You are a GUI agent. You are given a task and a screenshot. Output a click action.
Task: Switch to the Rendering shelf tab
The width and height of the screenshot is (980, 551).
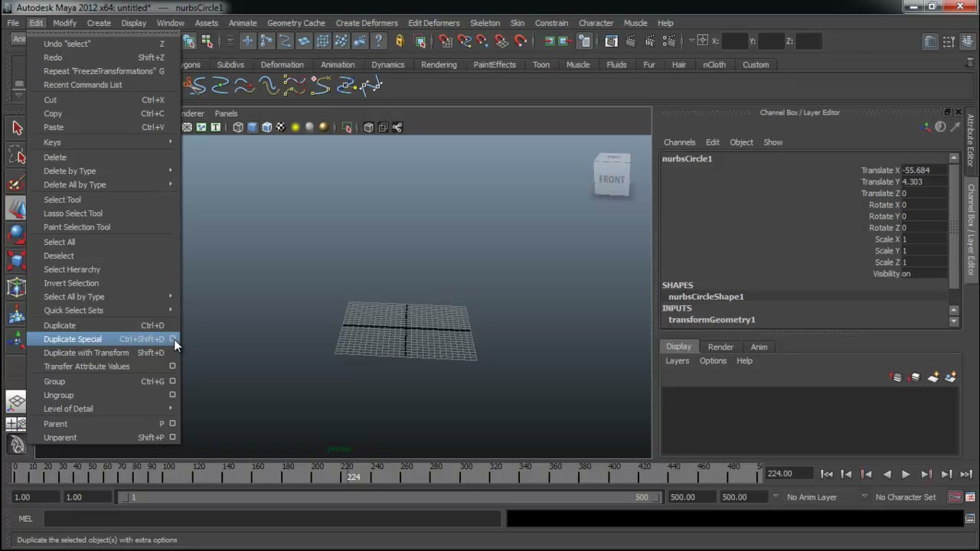[439, 65]
